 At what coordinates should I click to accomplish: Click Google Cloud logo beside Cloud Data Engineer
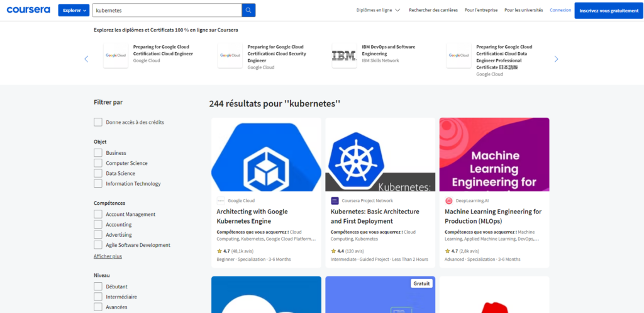pos(458,55)
